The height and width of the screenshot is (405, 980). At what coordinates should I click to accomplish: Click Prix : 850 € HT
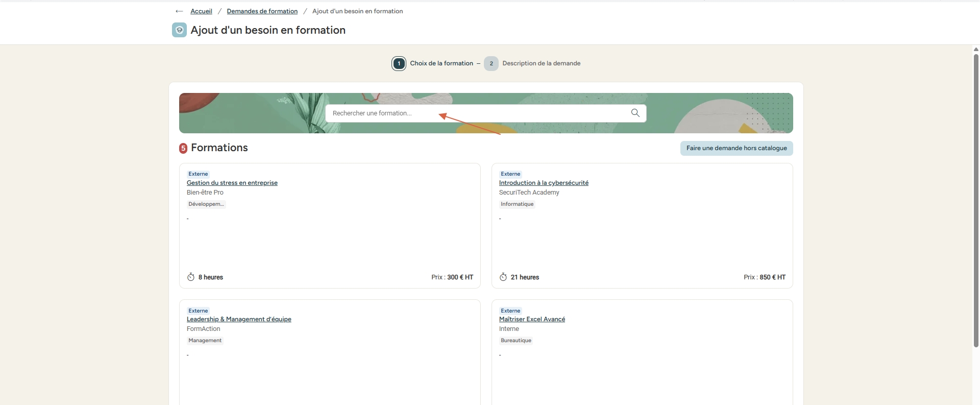point(765,277)
